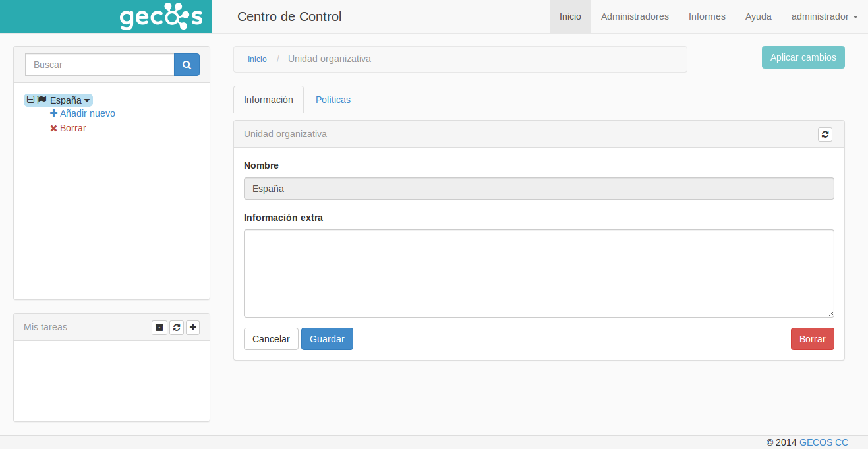Image resolution: width=868 pixels, height=449 pixels.
Task: Open the Inicio navigation item
Action: tap(570, 16)
